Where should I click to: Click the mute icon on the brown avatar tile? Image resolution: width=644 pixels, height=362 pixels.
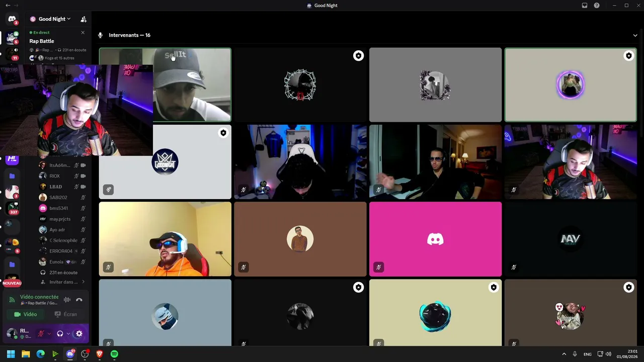pos(244,267)
